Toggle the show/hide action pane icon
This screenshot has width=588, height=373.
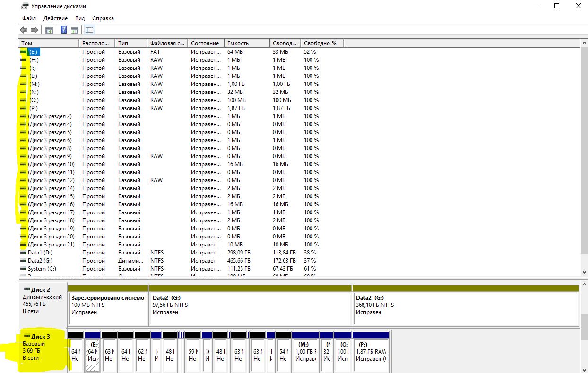(75, 30)
